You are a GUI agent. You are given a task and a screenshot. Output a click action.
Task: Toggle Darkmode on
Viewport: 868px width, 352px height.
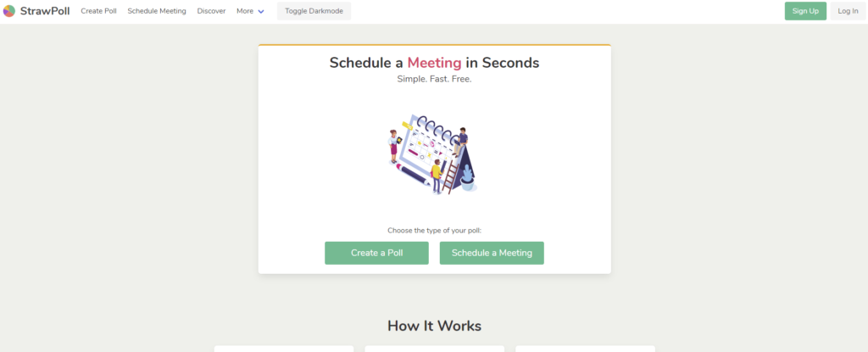coord(314,11)
